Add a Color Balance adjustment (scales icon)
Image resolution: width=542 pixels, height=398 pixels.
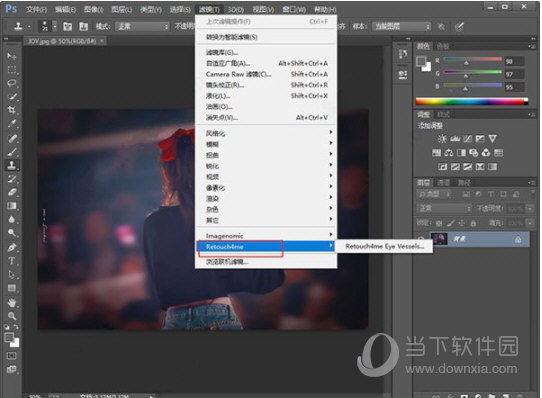coord(449,152)
